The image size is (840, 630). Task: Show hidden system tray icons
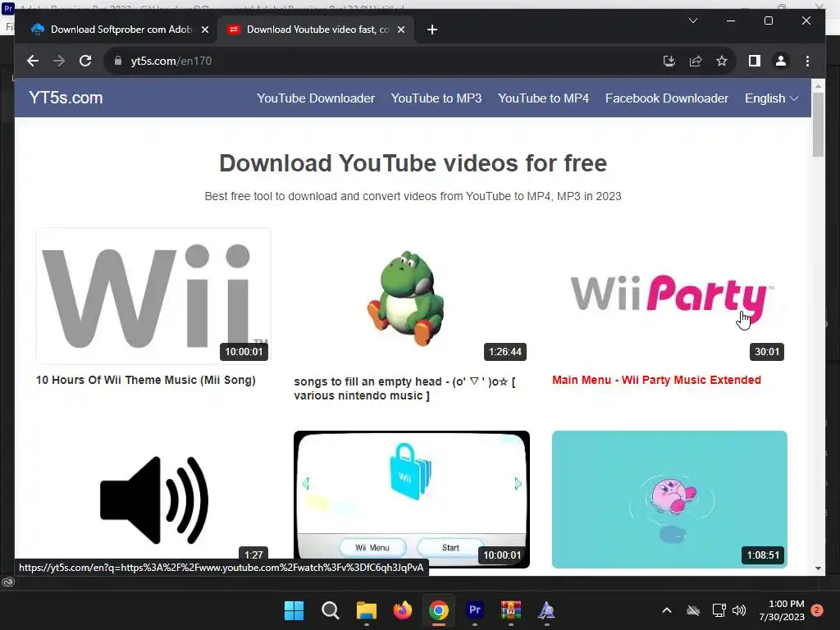tap(667, 610)
